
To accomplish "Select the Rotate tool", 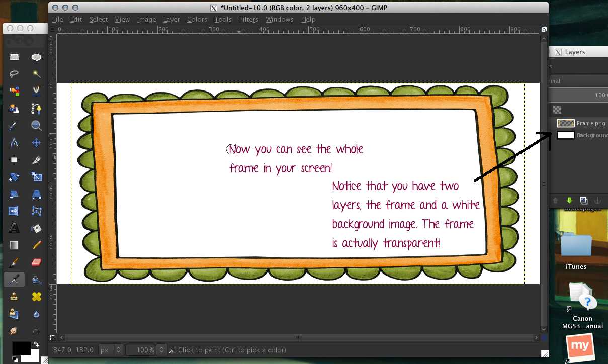I will pyautogui.click(x=15, y=177).
